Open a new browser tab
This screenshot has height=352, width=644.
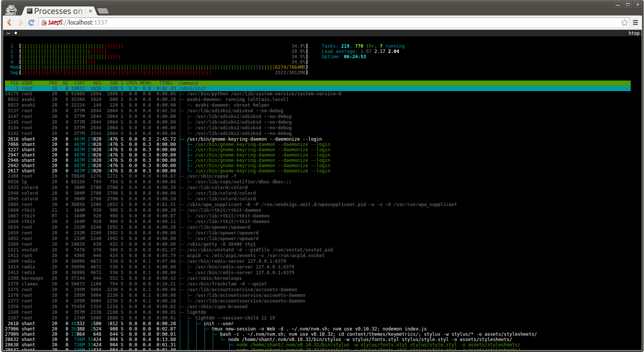pos(103,11)
